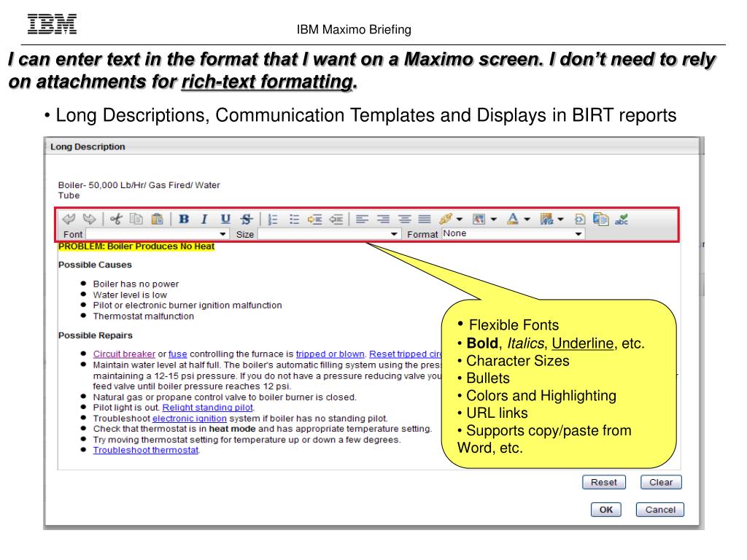Click the page icon before the spell check

[x=580, y=219]
